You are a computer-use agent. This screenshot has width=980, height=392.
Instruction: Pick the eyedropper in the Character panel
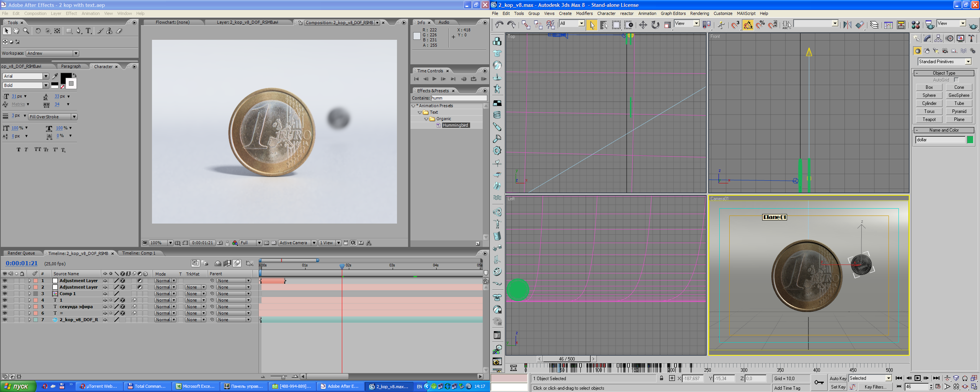55,76
